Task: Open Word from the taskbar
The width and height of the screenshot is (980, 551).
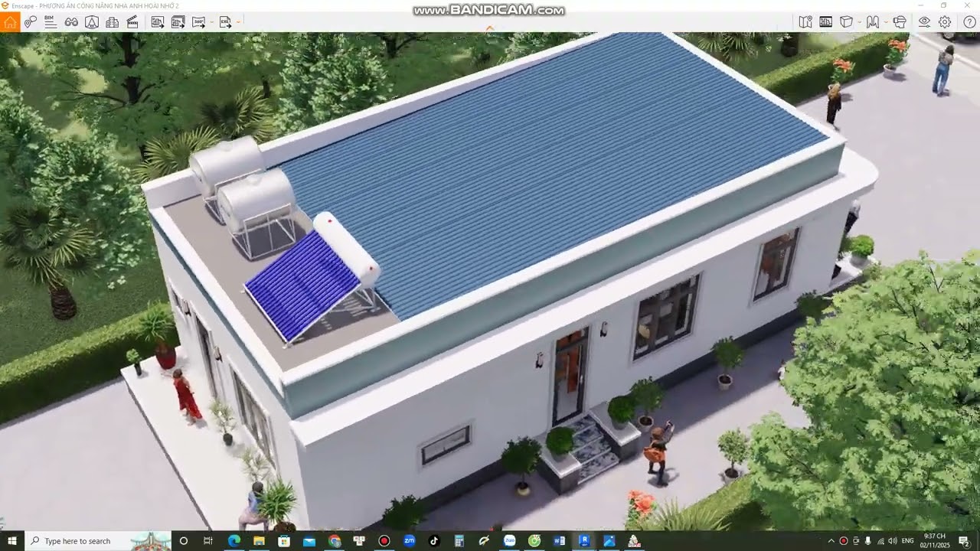Action: coord(559,541)
